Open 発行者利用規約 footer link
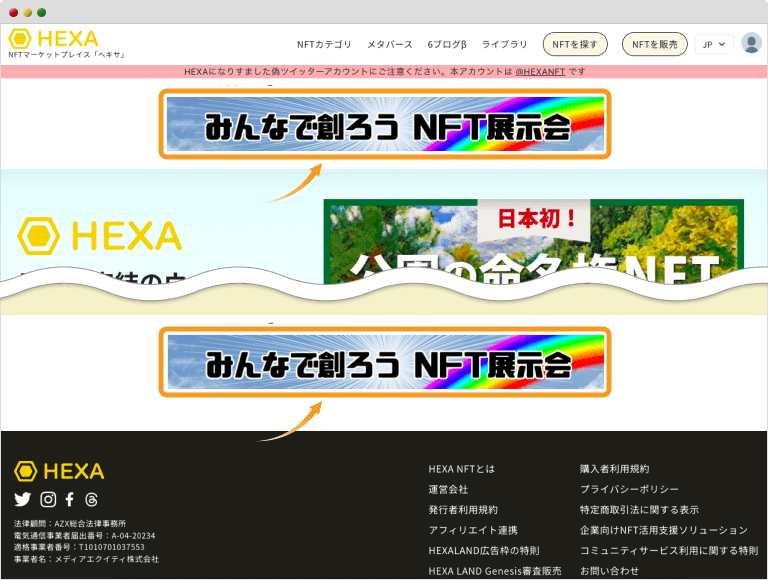 click(x=463, y=509)
